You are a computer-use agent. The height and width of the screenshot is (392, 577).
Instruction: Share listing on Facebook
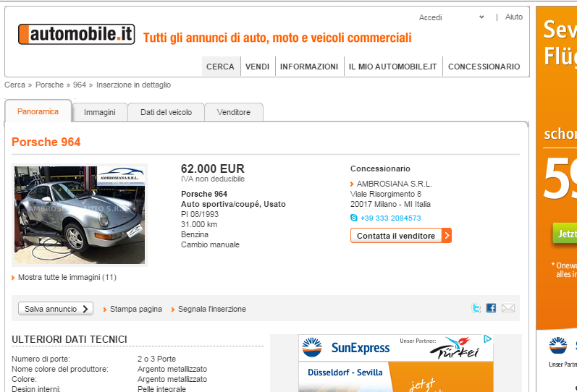click(x=491, y=308)
